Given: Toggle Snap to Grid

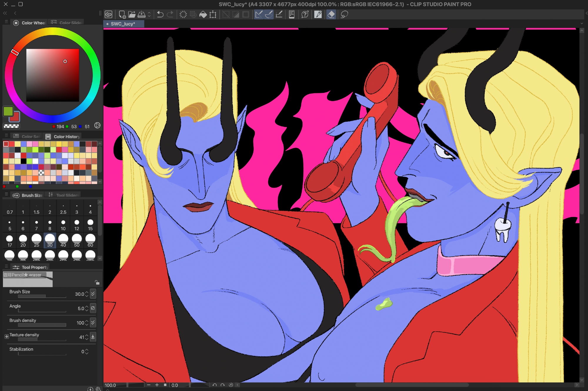Looking at the screenshot, I should coord(279,14).
